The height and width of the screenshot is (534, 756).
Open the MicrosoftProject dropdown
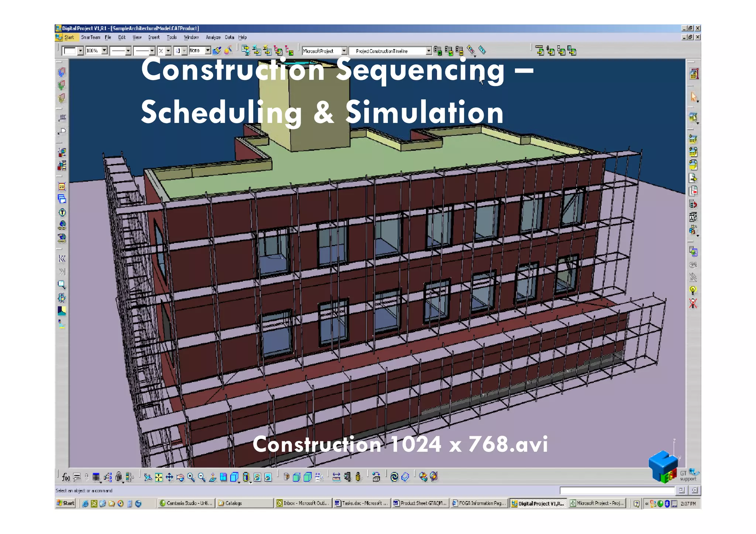[x=344, y=51]
